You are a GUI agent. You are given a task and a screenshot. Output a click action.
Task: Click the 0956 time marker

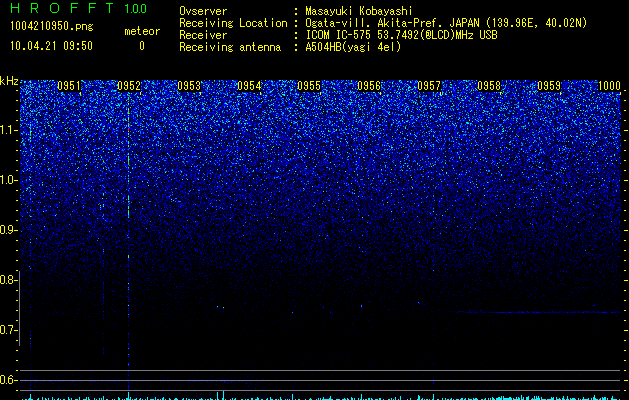click(369, 86)
